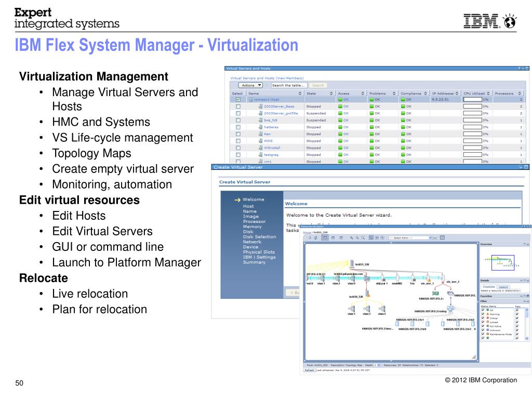Select the green adapter card node in topology
This screenshot has width=532, height=399.
coord(436,293)
